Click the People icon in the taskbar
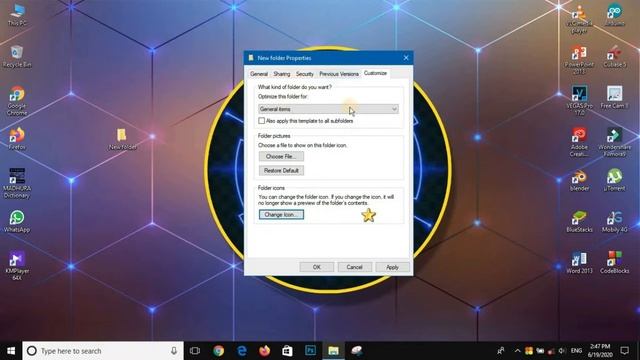 501,351
